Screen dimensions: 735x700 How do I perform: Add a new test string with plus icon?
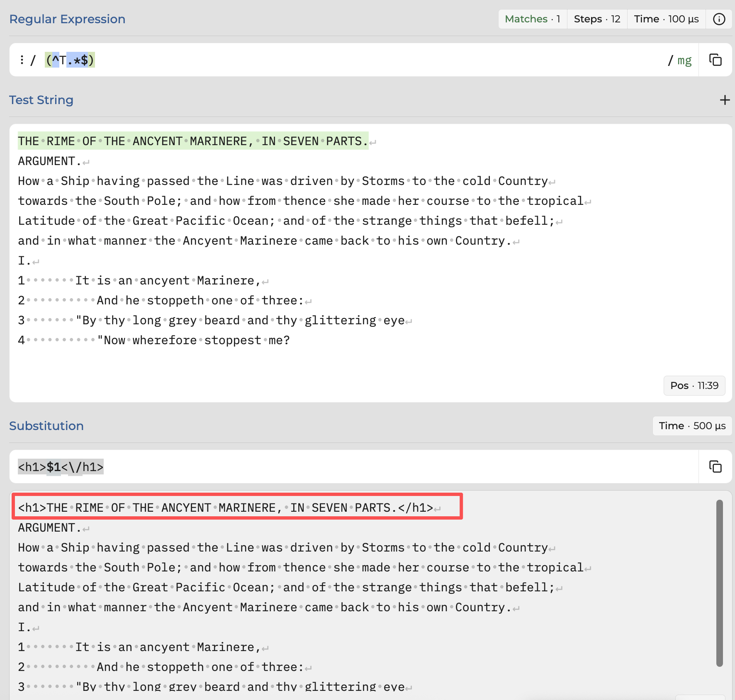tap(725, 100)
